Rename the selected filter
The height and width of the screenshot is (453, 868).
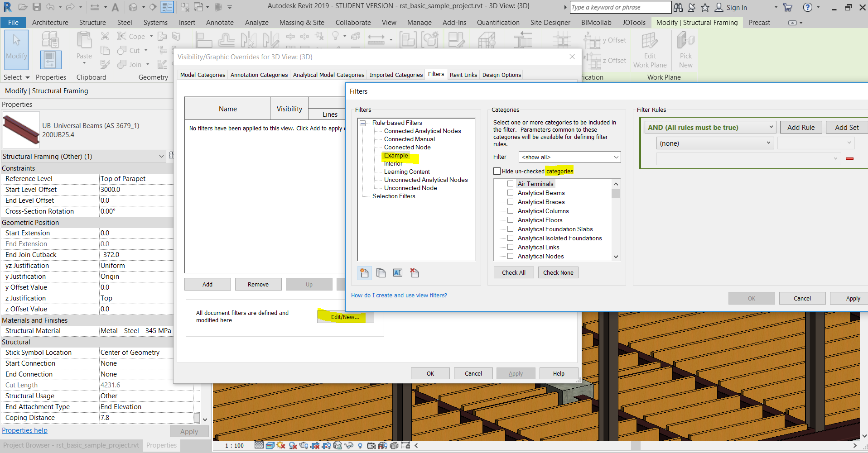[397, 272]
